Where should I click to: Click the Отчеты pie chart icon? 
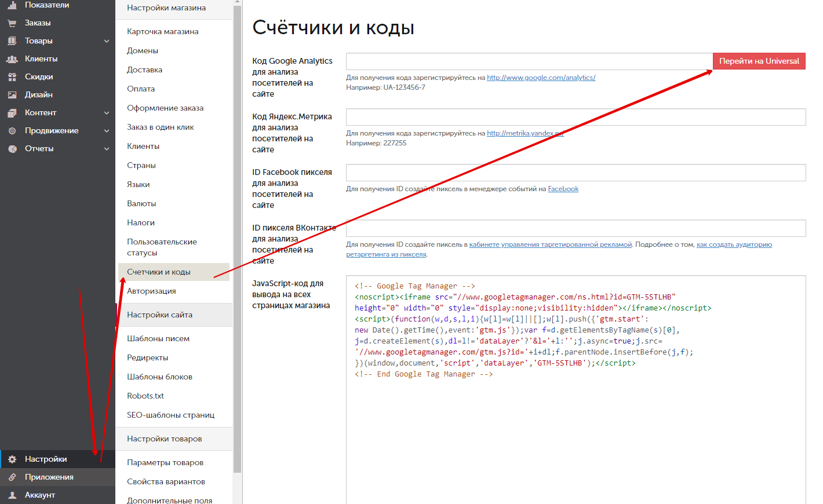(12, 149)
